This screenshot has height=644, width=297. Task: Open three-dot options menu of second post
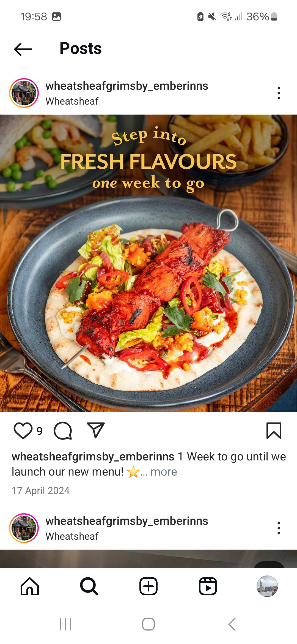(x=279, y=528)
